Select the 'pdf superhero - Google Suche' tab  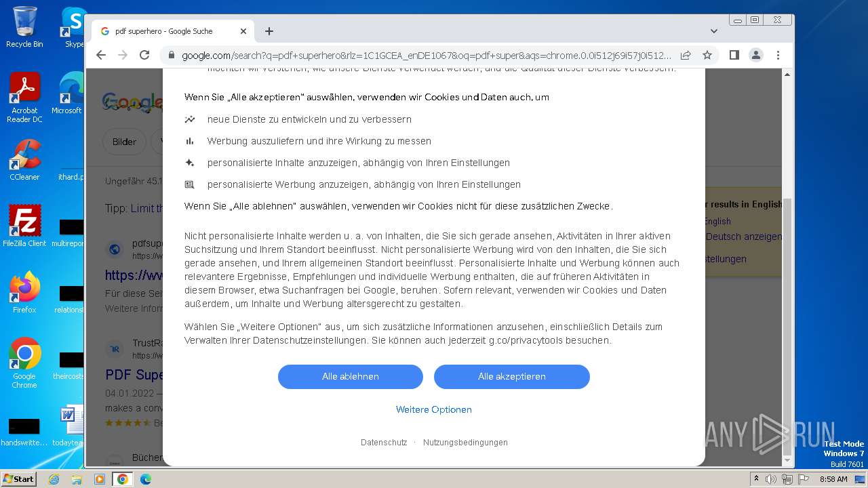[x=173, y=31]
